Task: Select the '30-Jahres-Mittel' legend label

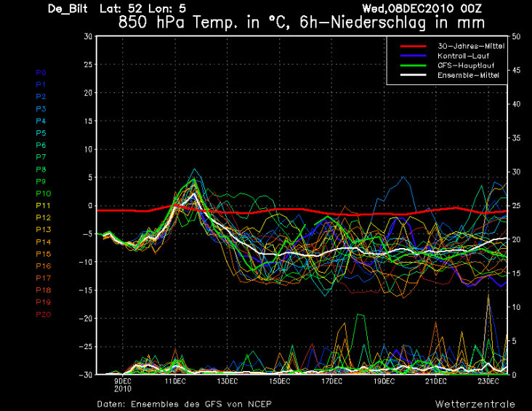Action: tap(471, 47)
